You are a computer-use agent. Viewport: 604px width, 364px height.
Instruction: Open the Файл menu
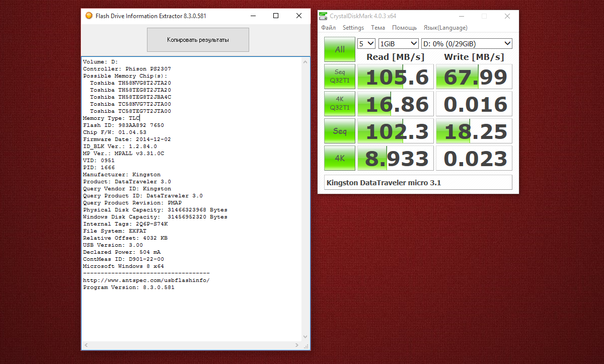[328, 28]
